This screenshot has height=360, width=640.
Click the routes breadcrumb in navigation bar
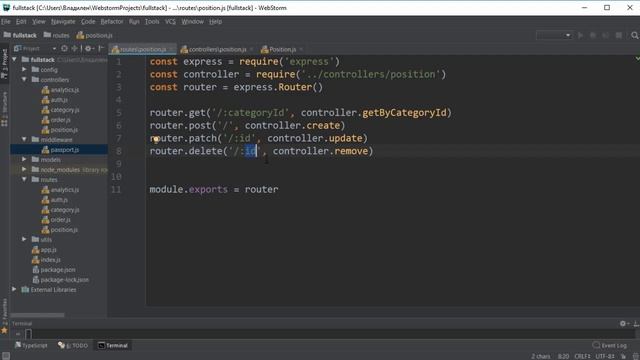click(56, 36)
